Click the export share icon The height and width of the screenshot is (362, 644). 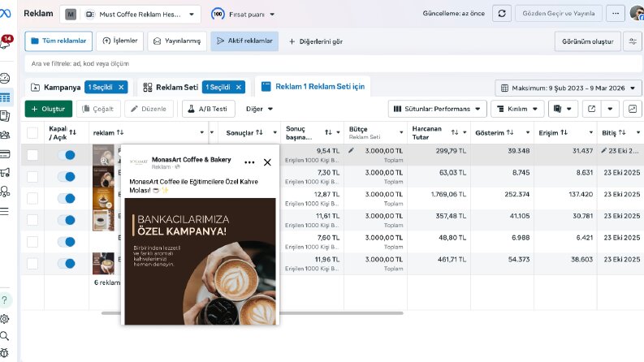coord(591,109)
